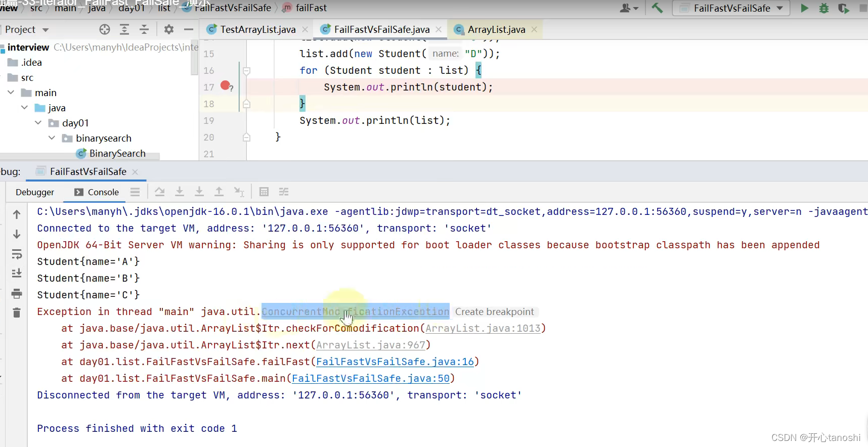Image resolution: width=868 pixels, height=447 pixels.
Task: Click the print console output icon
Action: coord(17,293)
